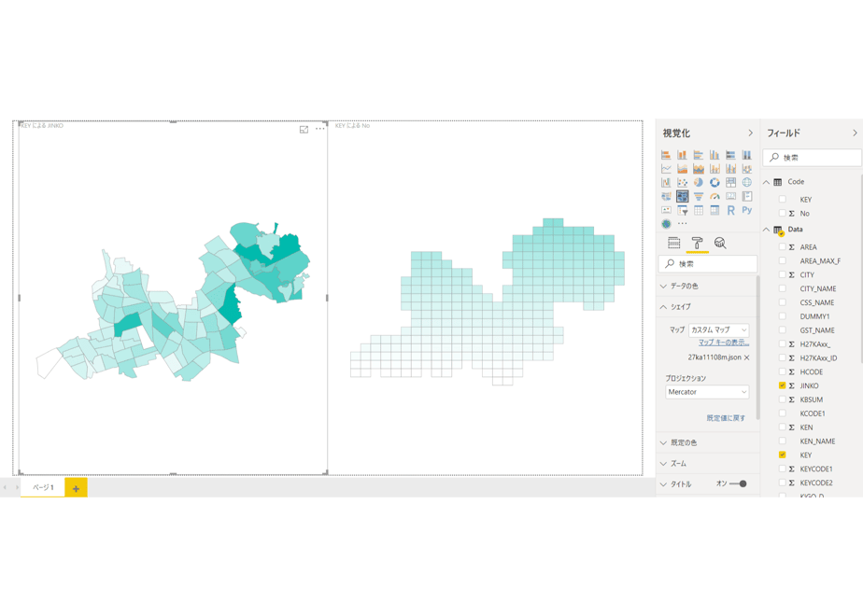Uncheck the JINKO field
The height and width of the screenshot is (616, 863).
click(x=782, y=385)
